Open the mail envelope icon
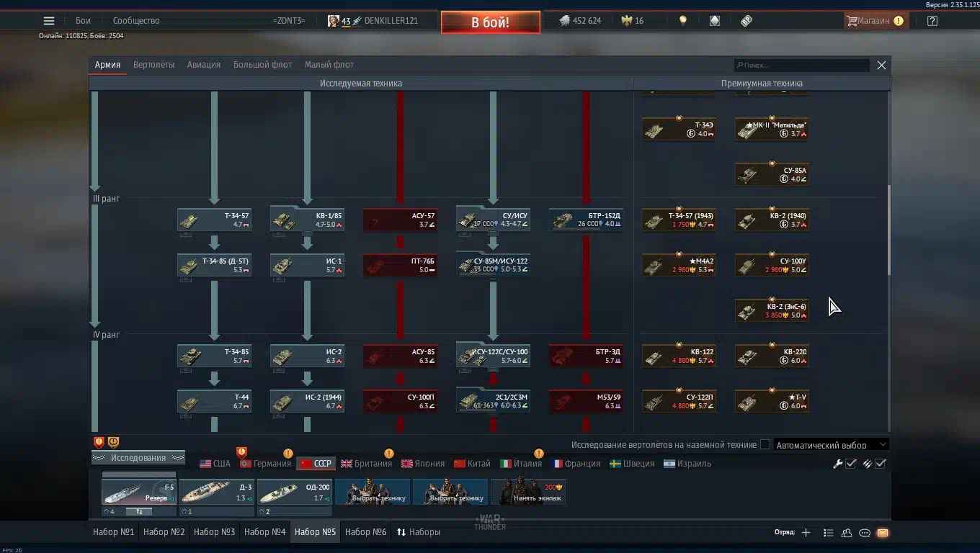980x553 pixels. pyautogui.click(x=883, y=533)
